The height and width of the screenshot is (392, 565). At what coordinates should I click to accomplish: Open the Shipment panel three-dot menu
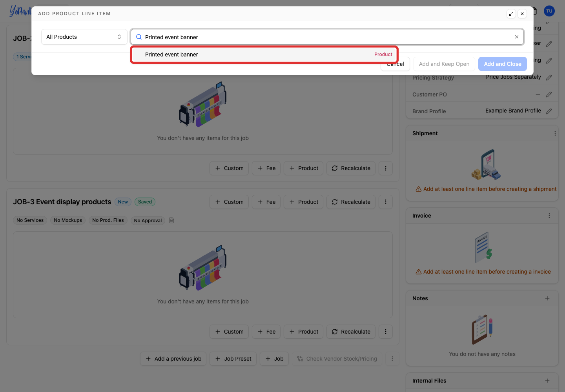tap(555, 133)
